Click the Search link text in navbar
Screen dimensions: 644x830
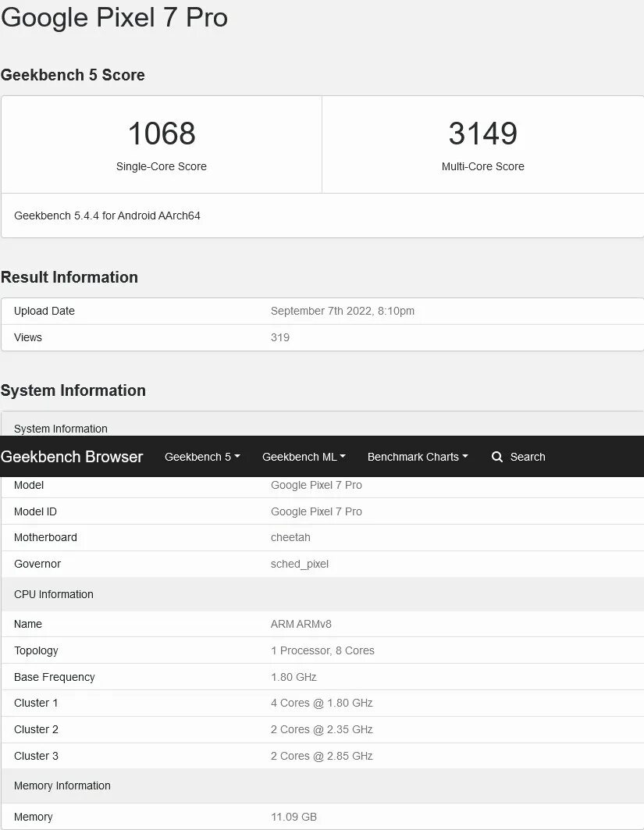(x=528, y=457)
